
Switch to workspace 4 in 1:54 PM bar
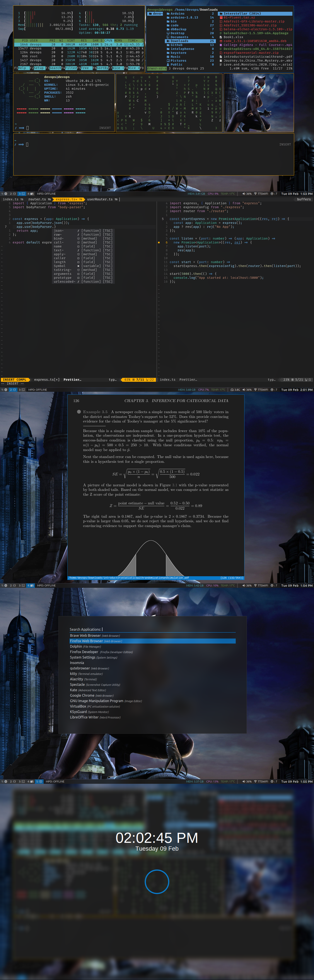click(x=30, y=585)
